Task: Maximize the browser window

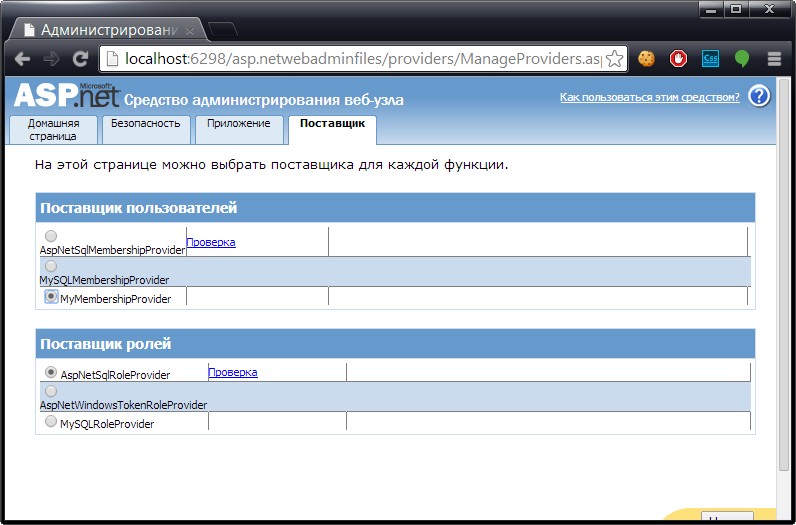Action: 736,9
